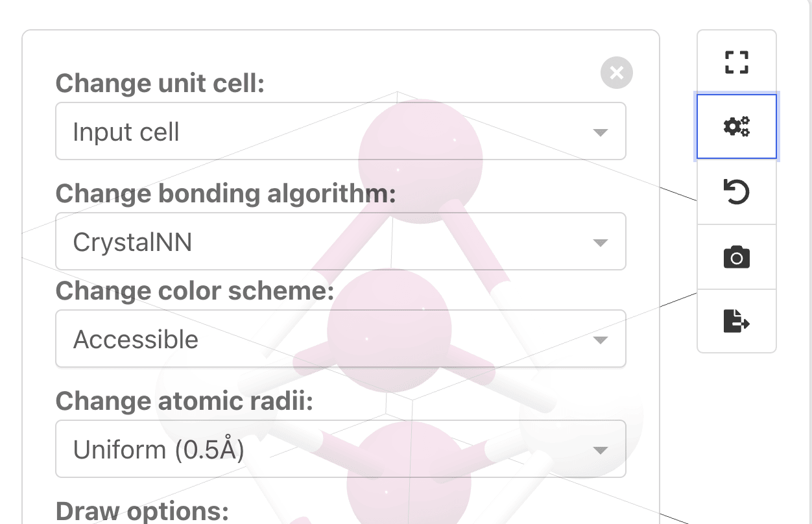The width and height of the screenshot is (812, 524).
Task: Close the settings overlay panel
Action: (x=616, y=73)
